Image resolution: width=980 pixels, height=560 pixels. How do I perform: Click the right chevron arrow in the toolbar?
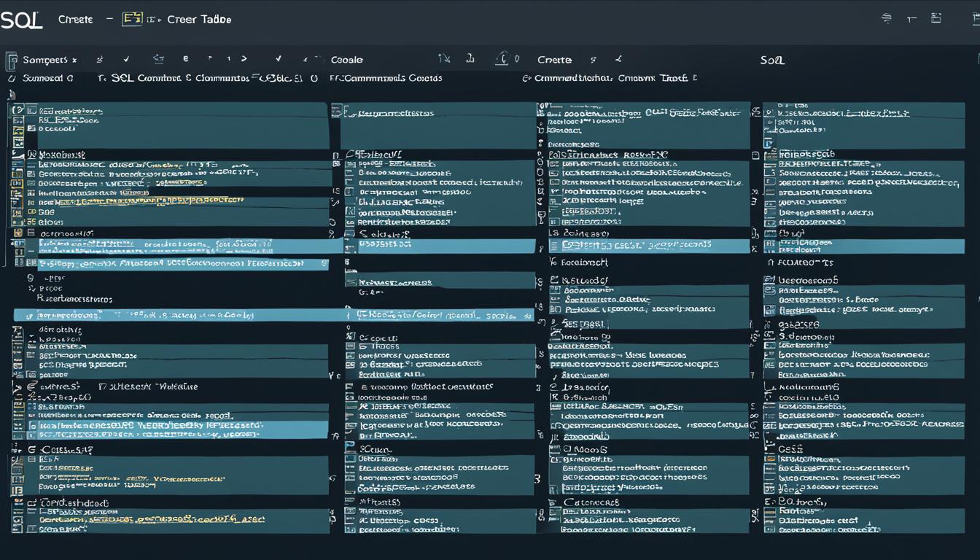click(x=244, y=59)
